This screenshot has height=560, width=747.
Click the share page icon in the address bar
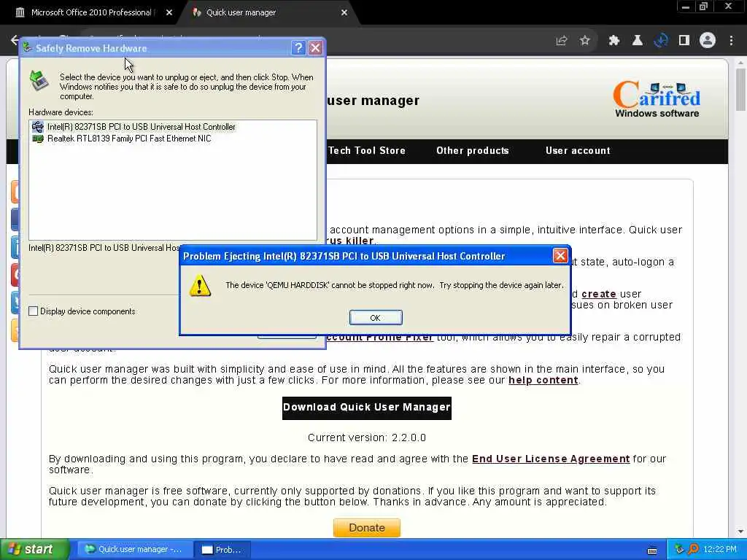tap(562, 41)
